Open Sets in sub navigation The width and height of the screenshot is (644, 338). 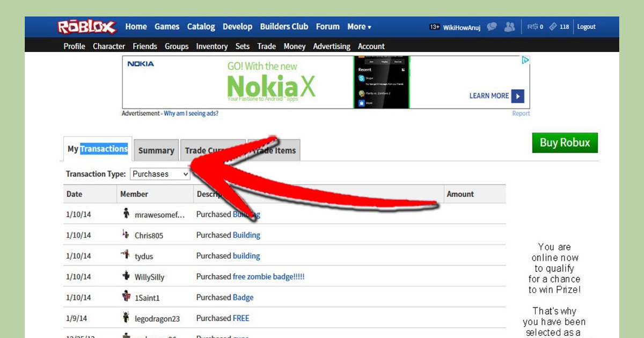pyautogui.click(x=243, y=46)
